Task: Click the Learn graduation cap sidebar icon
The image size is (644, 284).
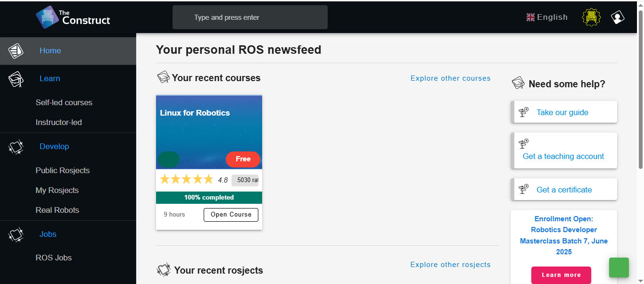Action: click(x=16, y=79)
